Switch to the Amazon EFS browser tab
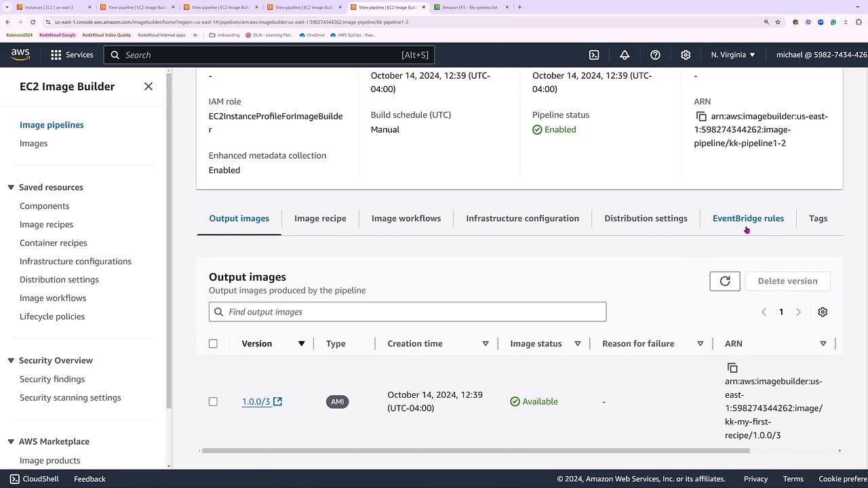This screenshot has height=488, width=868. 471,7
